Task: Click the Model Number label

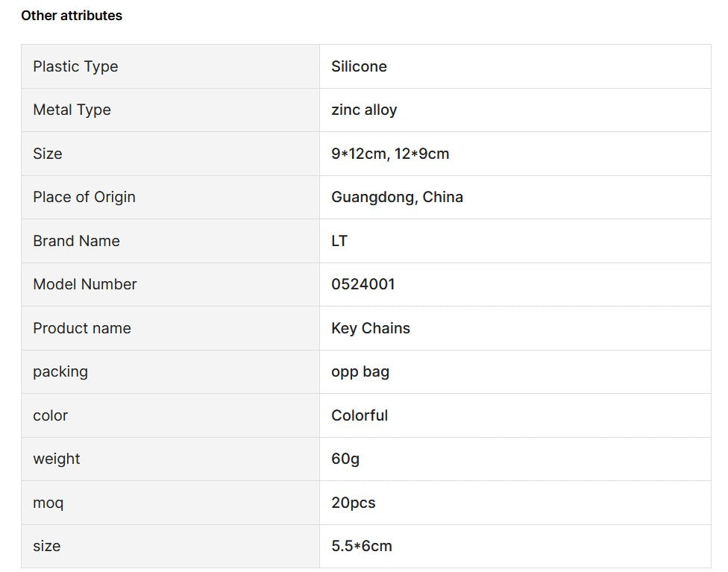Action: [85, 284]
